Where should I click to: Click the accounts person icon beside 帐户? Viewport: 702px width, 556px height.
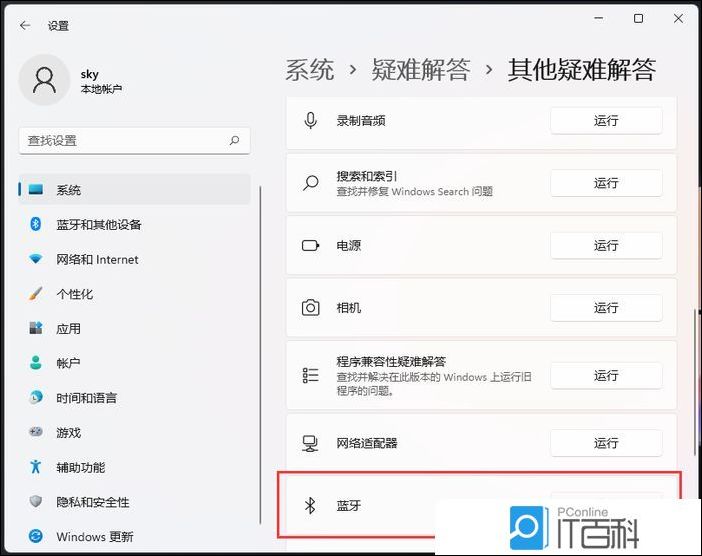click(x=35, y=363)
